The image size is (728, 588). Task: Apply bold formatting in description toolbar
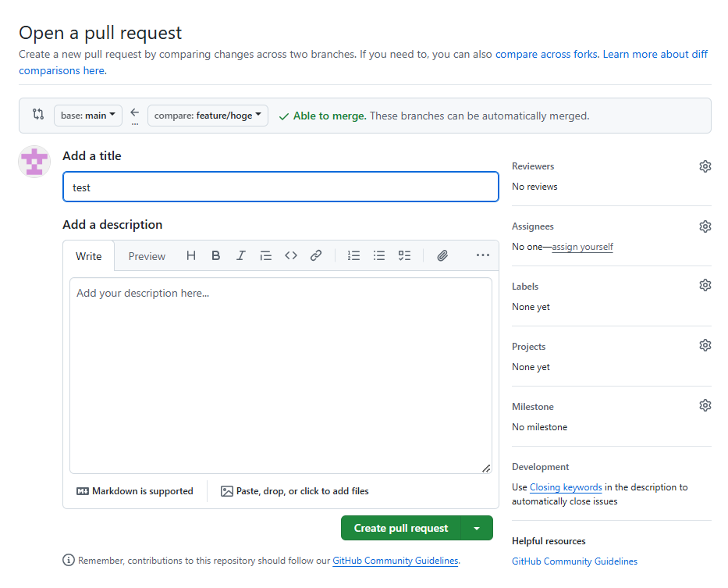(216, 255)
